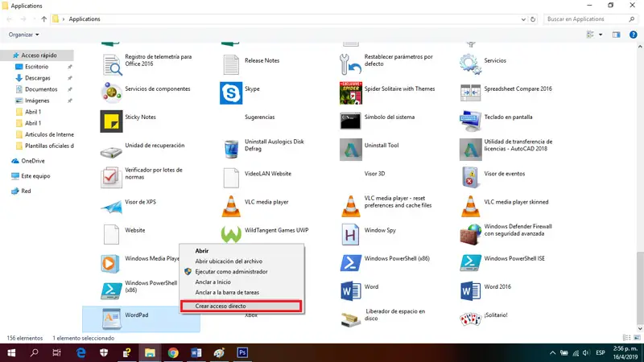
Task: Open Descargas in the sidebar
Action: tap(37, 78)
